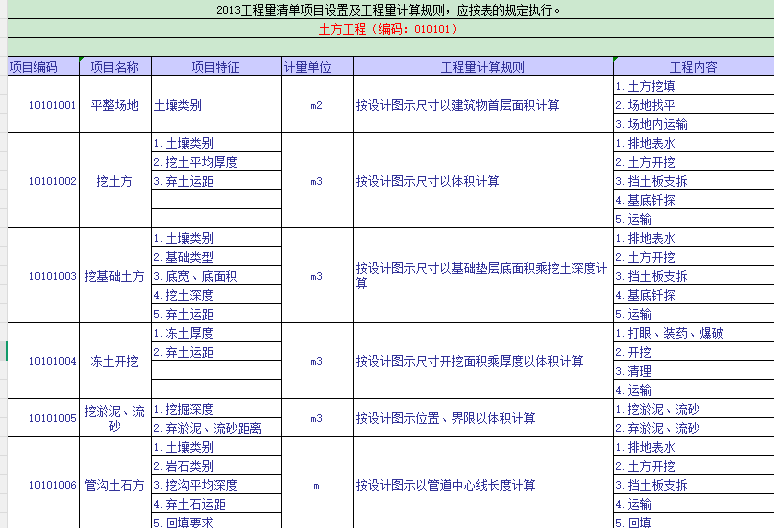Click the red 土方工程 title cell
The width and height of the screenshot is (774, 528).
pyautogui.click(x=390, y=29)
